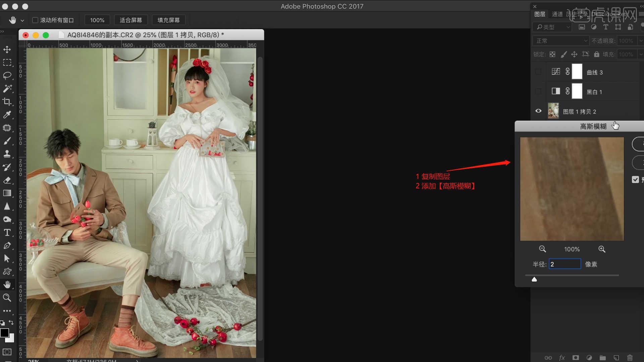Toggle the Gaussian blur preview checkbox
Image resolution: width=644 pixels, height=362 pixels.
click(635, 180)
